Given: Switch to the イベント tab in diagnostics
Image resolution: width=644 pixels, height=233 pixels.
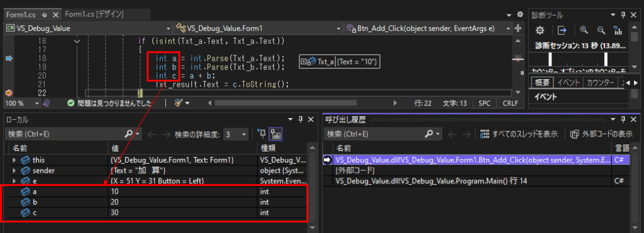Looking at the screenshot, I should 569,82.
